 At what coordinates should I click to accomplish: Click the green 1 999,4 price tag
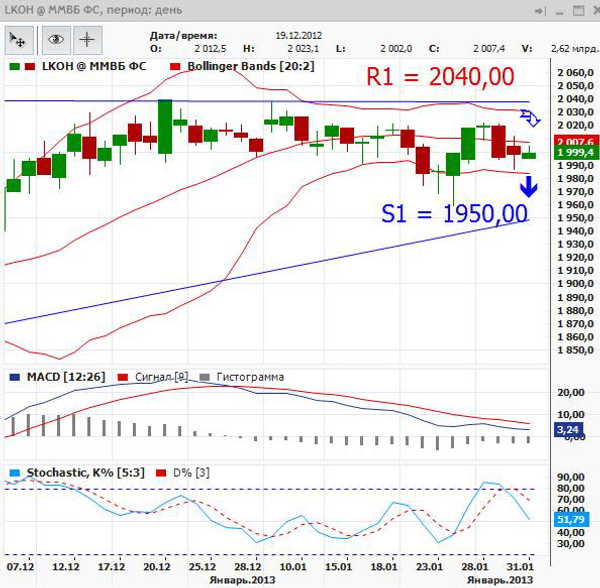click(576, 153)
